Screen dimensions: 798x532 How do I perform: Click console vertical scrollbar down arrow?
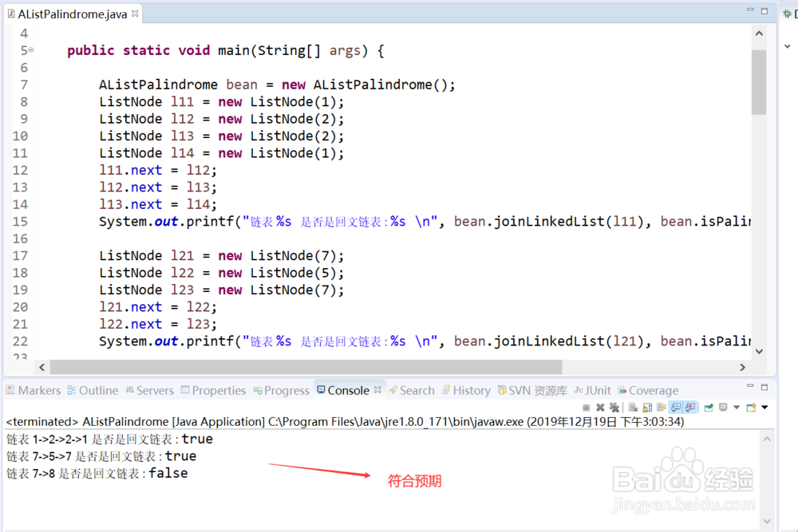point(768,521)
